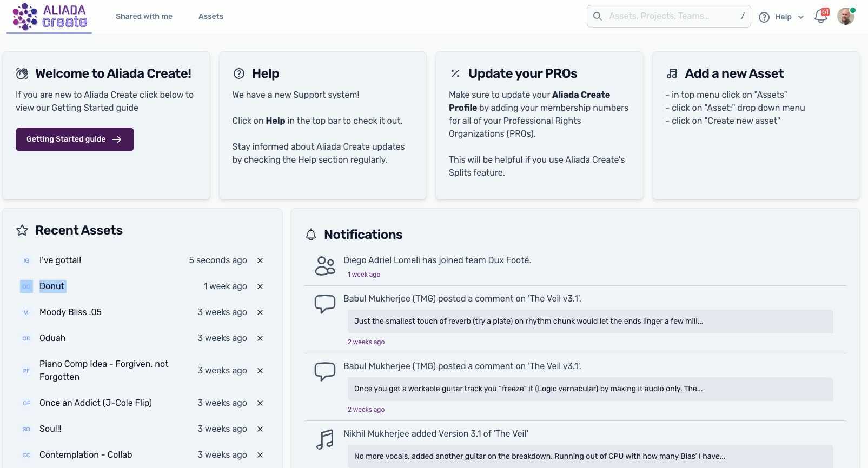Expand the Help dropdown menu

click(781, 17)
